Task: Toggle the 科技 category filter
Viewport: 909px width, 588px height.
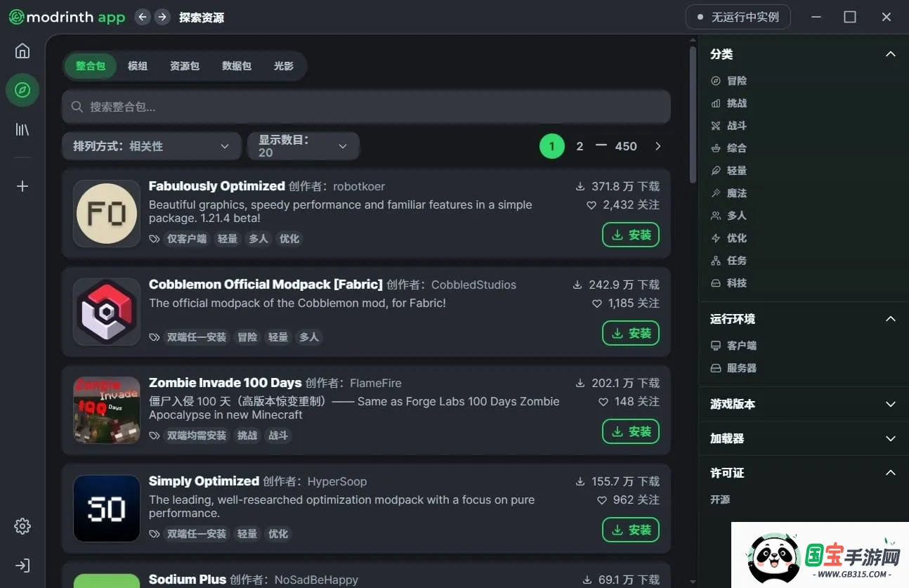Action: coord(729,283)
